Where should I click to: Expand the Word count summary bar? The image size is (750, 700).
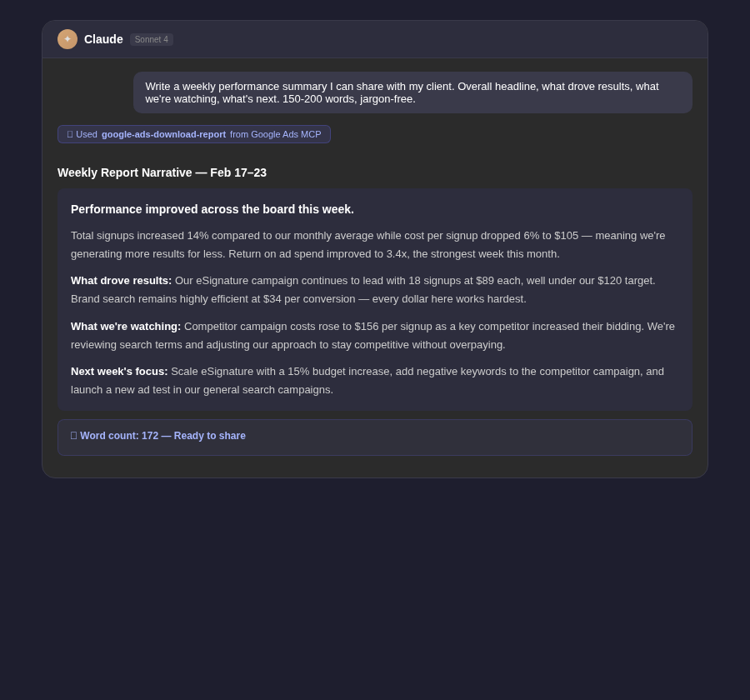(375, 437)
